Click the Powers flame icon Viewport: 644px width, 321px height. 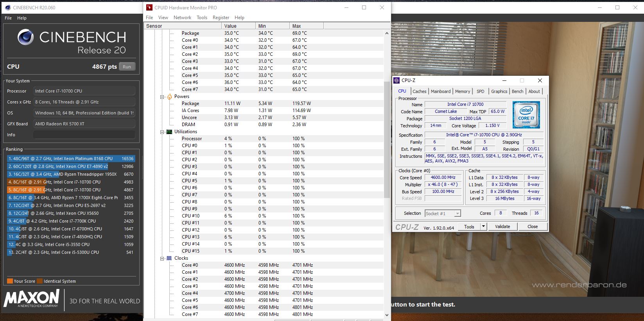(169, 97)
